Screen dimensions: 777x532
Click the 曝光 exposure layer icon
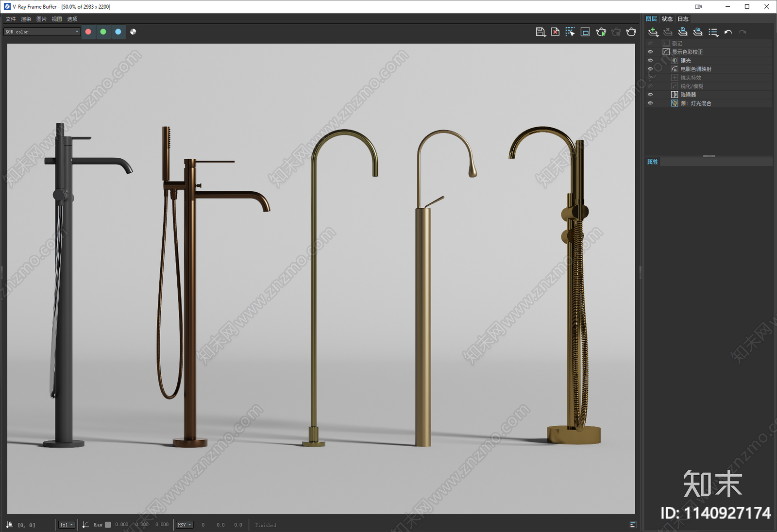[675, 61]
